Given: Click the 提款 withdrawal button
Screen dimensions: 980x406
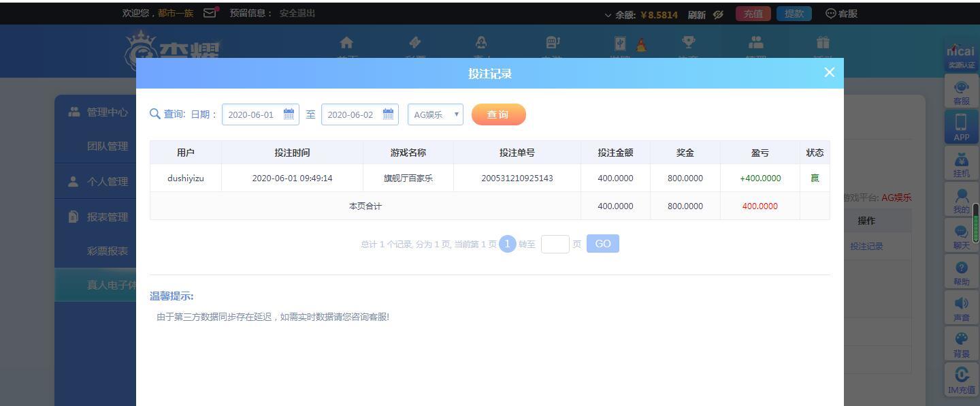Looking at the screenshot, I should [794, 13].
